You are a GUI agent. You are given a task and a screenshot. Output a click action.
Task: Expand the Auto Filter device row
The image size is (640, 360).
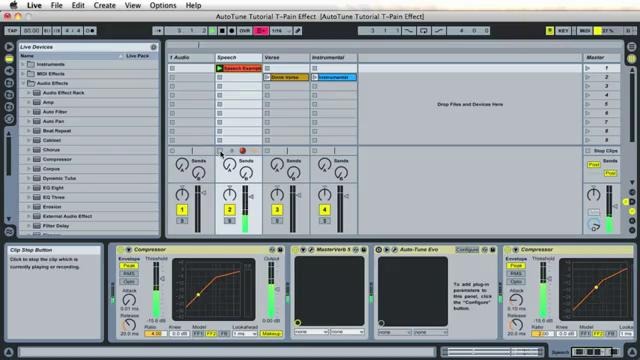[x=29, y=112]
